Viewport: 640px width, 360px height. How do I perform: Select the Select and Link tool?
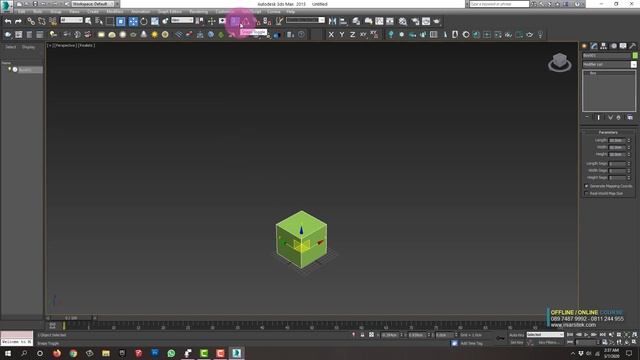31,21
